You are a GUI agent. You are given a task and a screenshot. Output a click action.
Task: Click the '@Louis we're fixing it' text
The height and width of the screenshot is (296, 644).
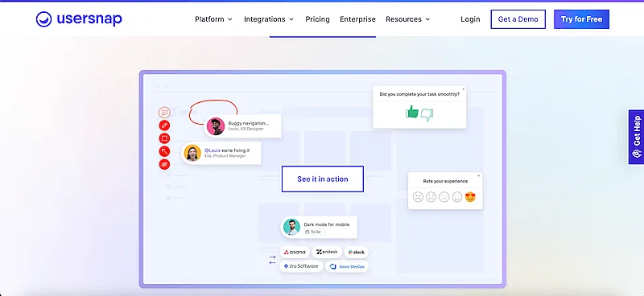point(227,150)
